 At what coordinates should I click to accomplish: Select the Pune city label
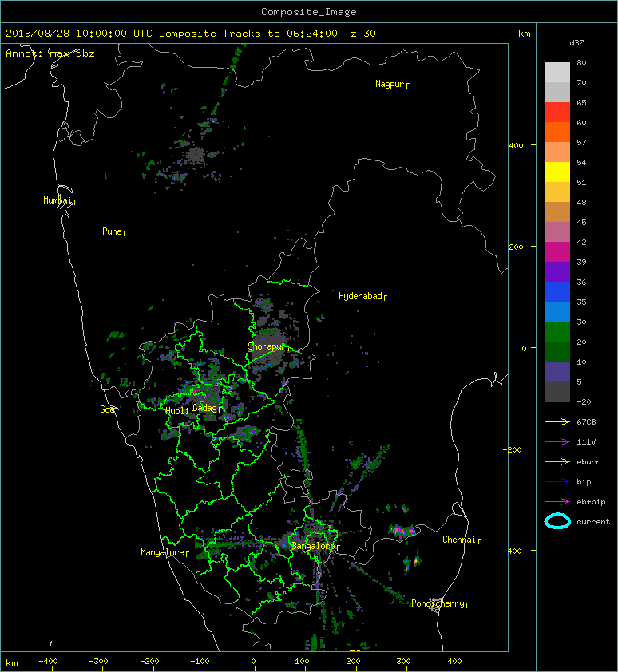112,231
